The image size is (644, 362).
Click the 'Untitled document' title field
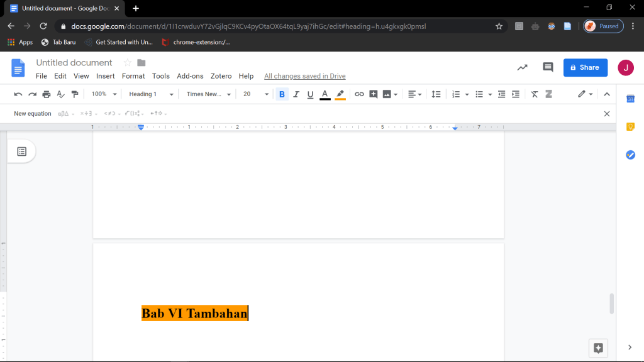coord(74,63)
